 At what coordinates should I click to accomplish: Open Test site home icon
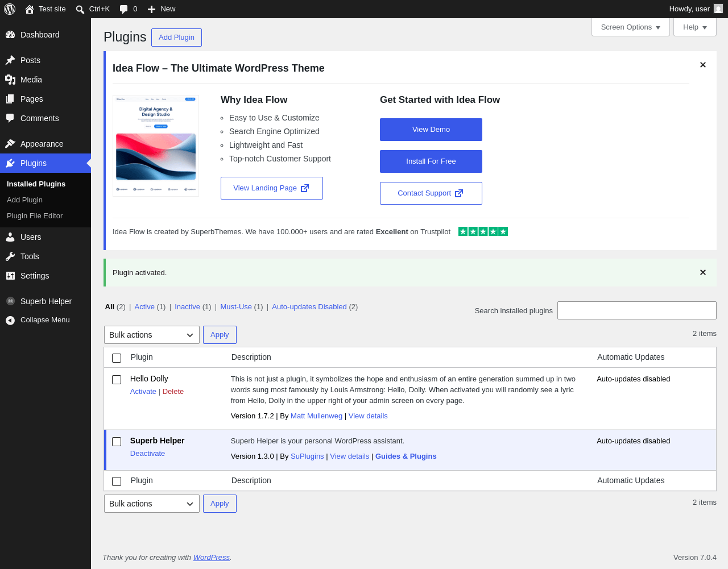(x=30, y=9)
